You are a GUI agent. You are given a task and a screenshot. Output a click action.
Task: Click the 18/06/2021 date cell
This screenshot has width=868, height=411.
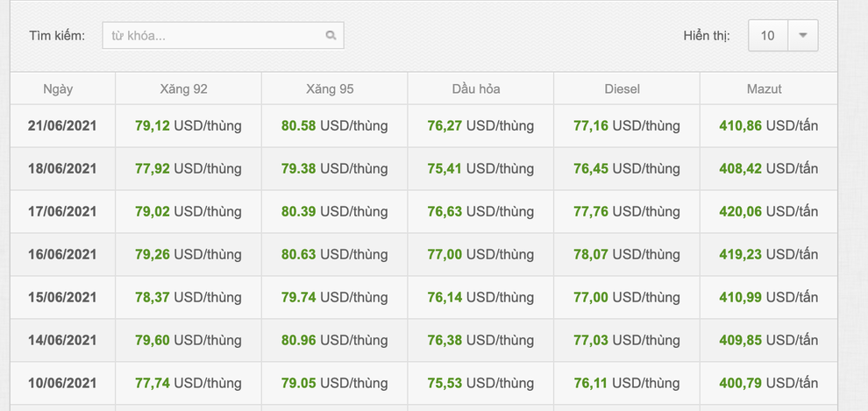[62, 169]
